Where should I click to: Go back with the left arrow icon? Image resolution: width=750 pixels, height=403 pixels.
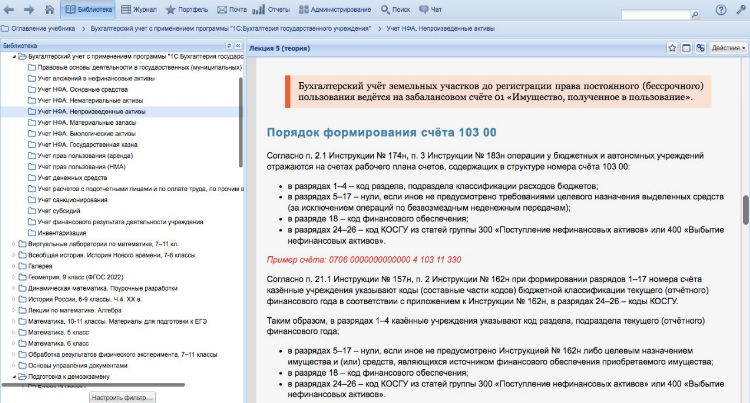pyautogui.click(x=9, y=10)
